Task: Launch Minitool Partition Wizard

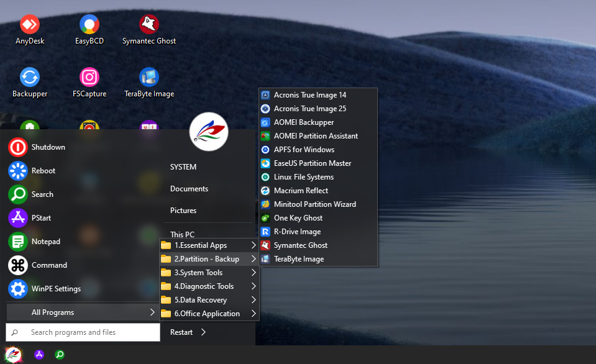Action: tap(314, 204)
